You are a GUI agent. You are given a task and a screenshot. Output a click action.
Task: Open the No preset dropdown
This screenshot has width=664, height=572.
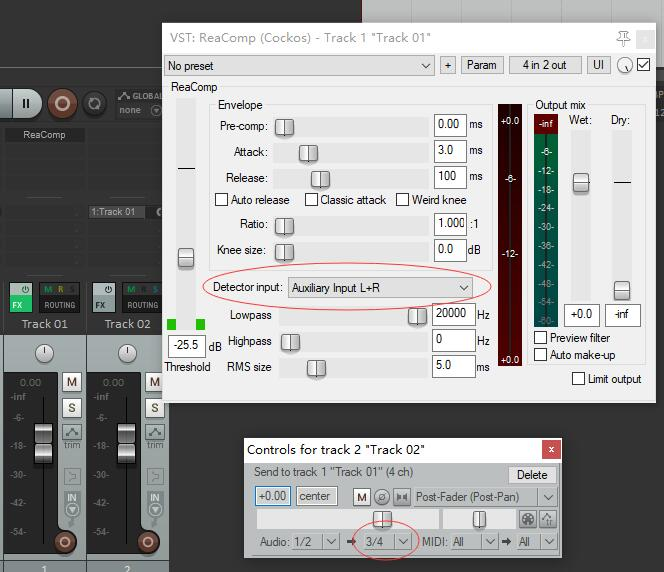tap(299, 66)
